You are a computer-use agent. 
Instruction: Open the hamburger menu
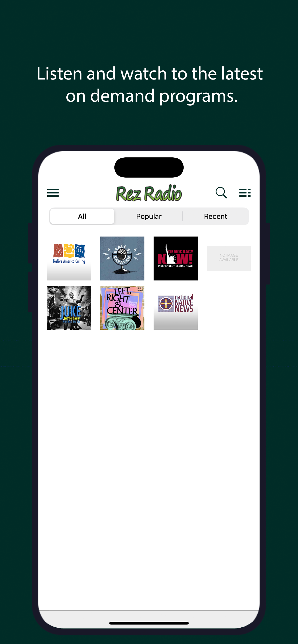(x=53, y=192)
